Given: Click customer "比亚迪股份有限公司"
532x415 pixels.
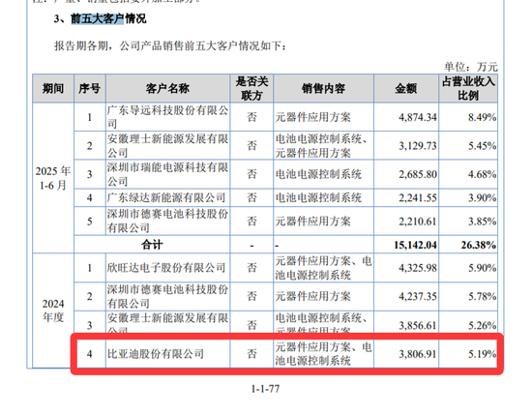Looking at the screenshot, I should tap(156, 354).
